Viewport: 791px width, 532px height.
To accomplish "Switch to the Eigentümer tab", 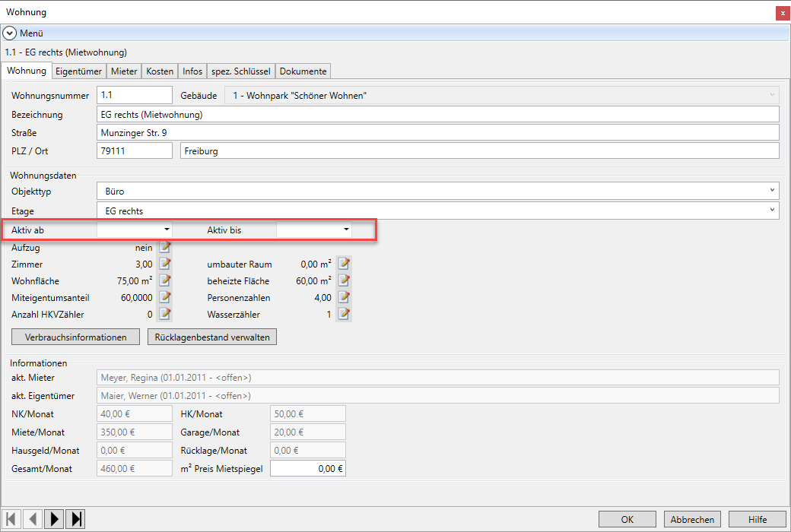I will pyautogui.click(x=79, y=71).
